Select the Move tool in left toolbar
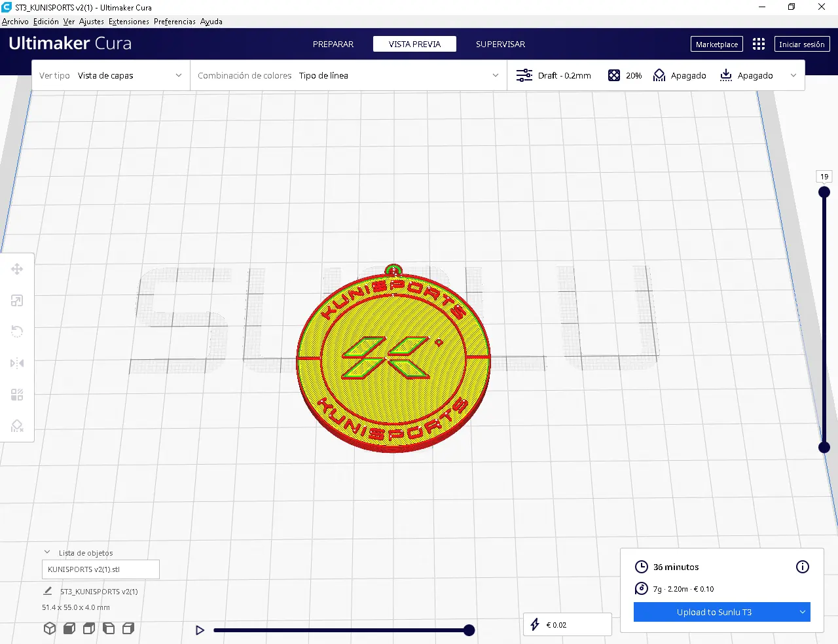Image resolution: width=838 pixels, height=644 pixels. coord(17,269)
